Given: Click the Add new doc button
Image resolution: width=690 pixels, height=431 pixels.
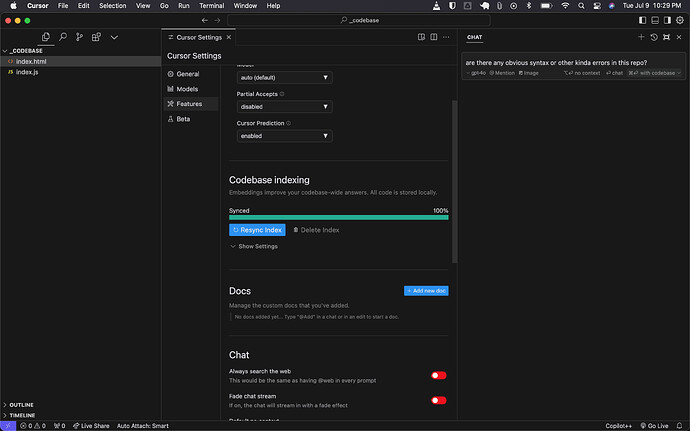Looking at the screenshot, I should click(426, 290).
